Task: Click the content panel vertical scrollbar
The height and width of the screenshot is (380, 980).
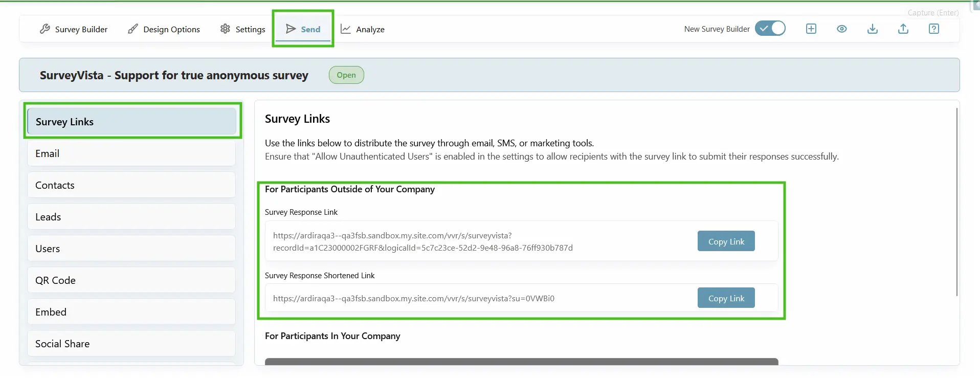Action: tap(956, 202)
